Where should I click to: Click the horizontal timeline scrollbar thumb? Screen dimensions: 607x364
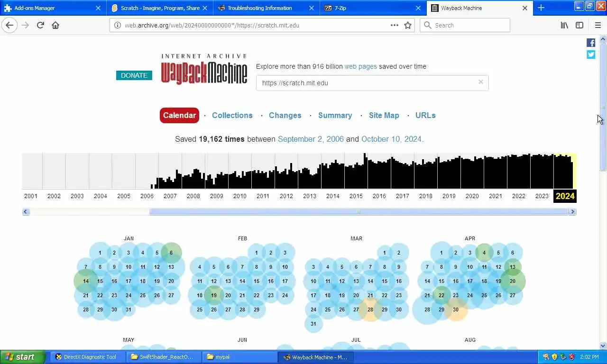tap(359, 212)
